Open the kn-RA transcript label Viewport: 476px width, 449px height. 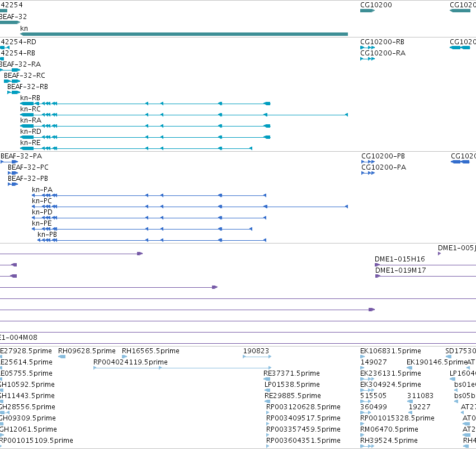[x=31, y=120]
